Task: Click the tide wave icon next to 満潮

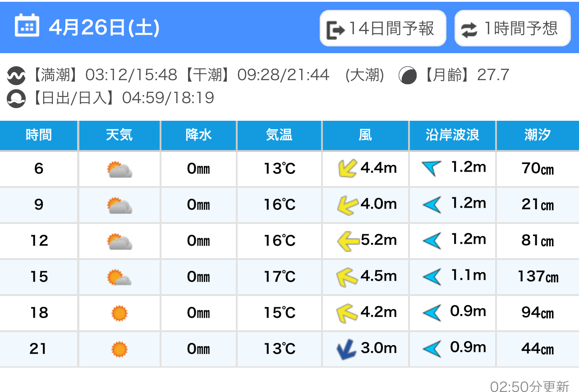Action: click(x=16, y=76)
